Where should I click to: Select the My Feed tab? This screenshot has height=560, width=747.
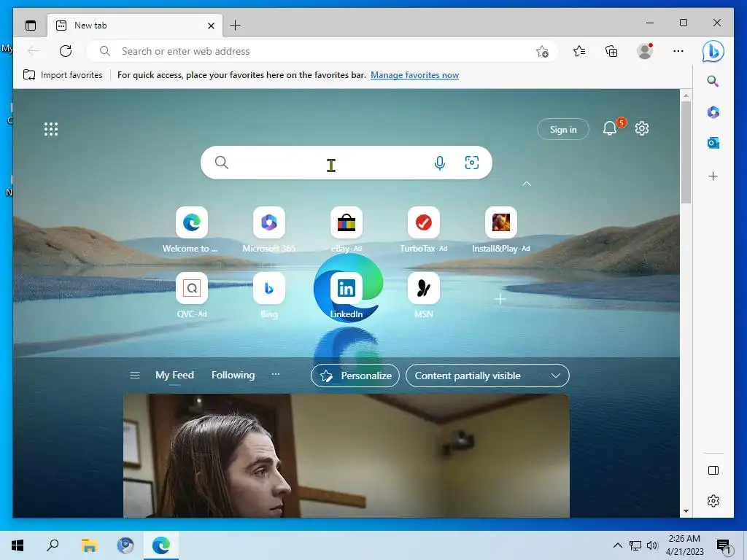[x=174, y=375]
